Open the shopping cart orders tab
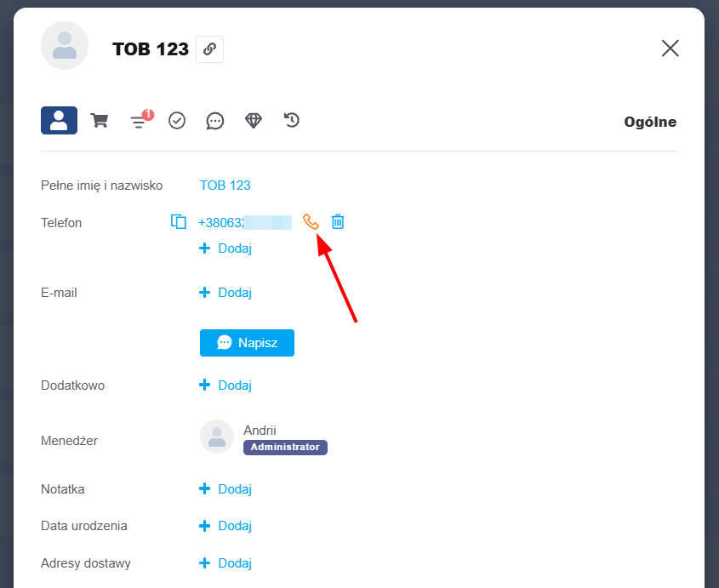 (x=100, y=121)
